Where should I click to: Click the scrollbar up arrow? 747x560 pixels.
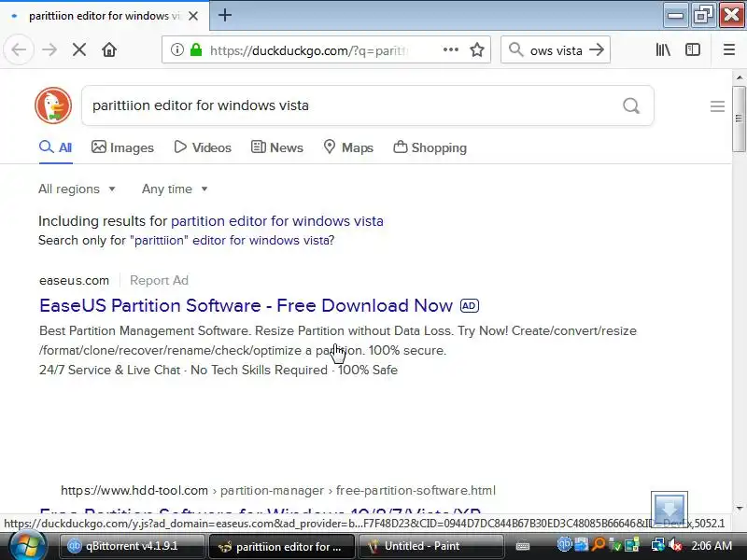[x=740, y=77]
